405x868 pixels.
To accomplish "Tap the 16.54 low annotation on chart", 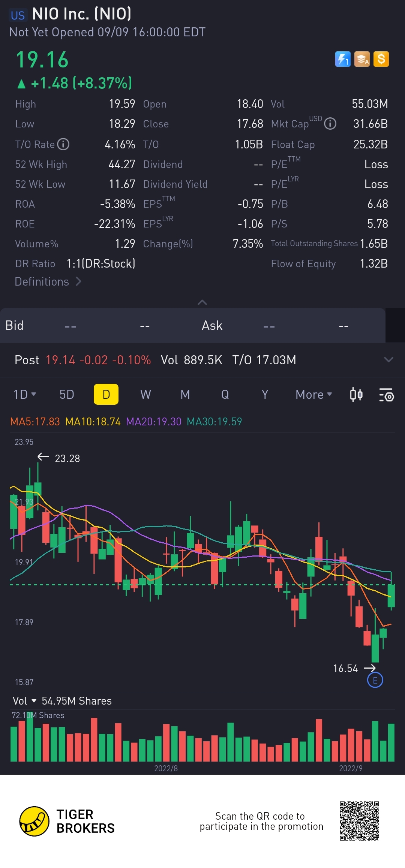I will click(345, 668).
